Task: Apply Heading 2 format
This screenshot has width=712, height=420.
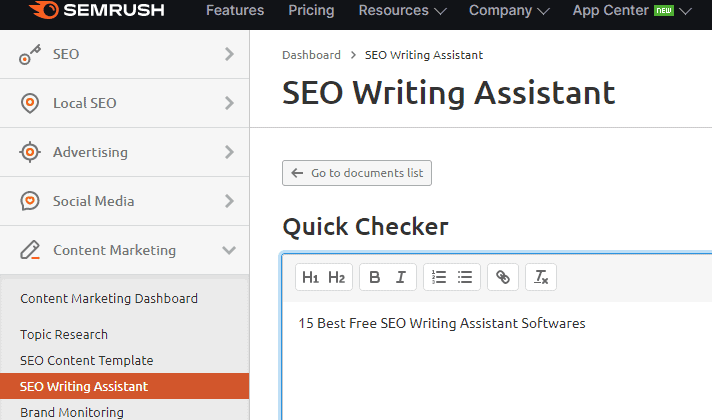Action: click(x=336, y=277)
